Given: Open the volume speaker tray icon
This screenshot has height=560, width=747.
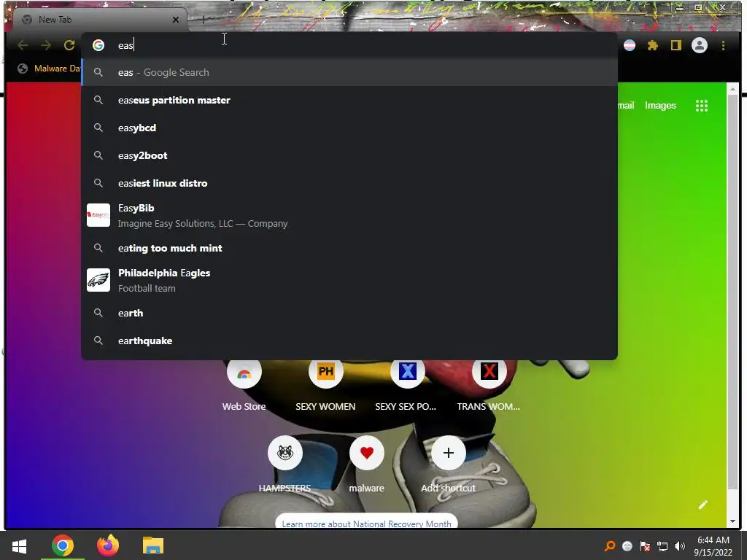Looking at the screenshot, I should click(x=680, y=546).
